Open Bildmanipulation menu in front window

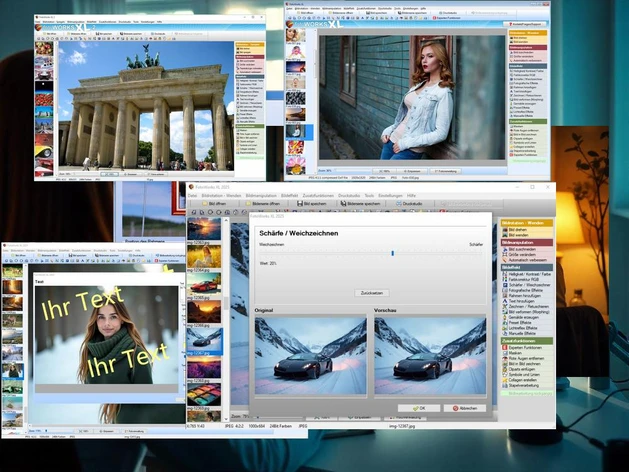pos(261,196)
